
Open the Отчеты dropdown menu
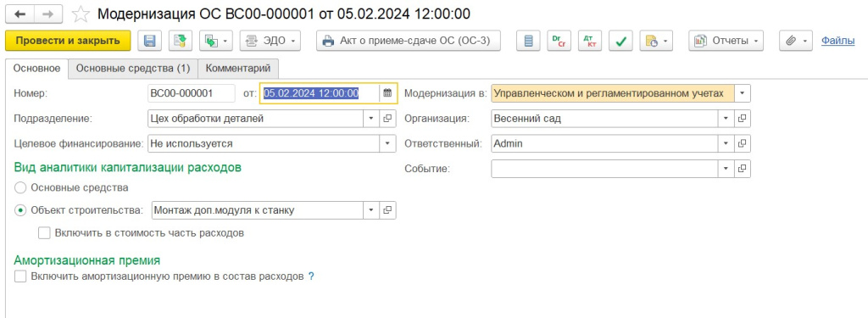tap(726, 41)
